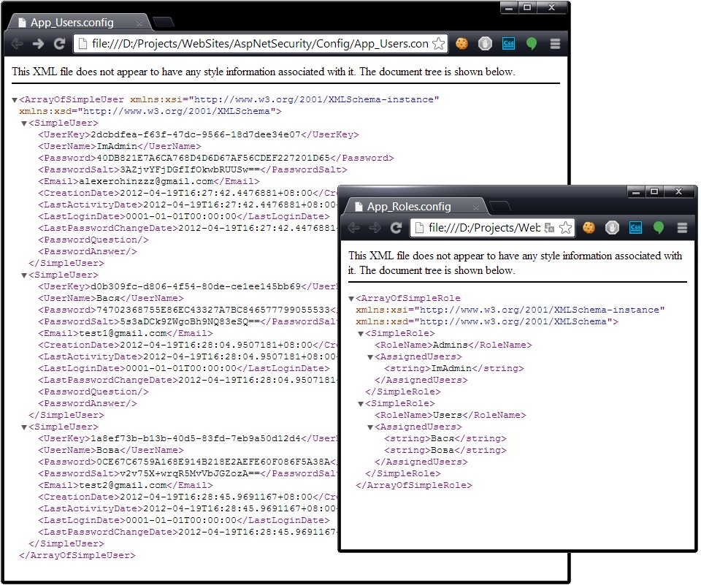This screenshot has width=701, height=588.
Task: Collapse the ArrayOfSimpleUser root node
Action: (15, 100)
